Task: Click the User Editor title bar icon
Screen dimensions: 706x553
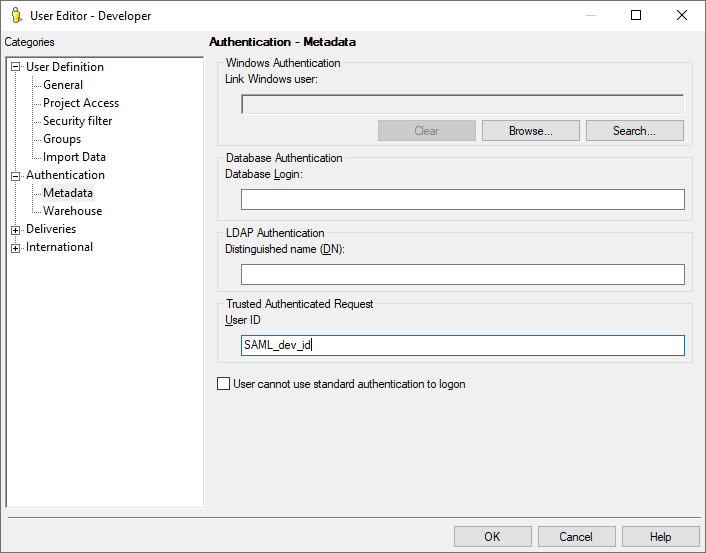Action: [16, 15]
